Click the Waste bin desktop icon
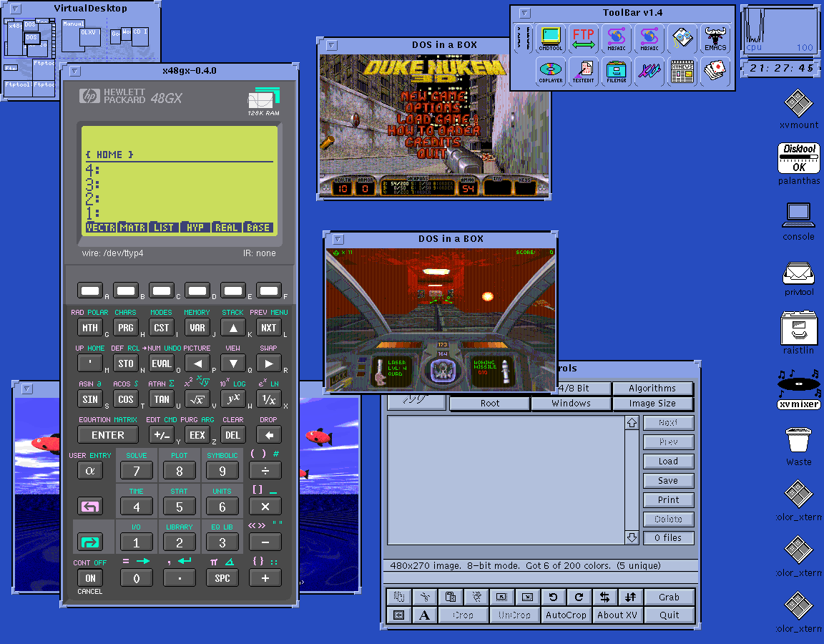 (x=799, y=446)
